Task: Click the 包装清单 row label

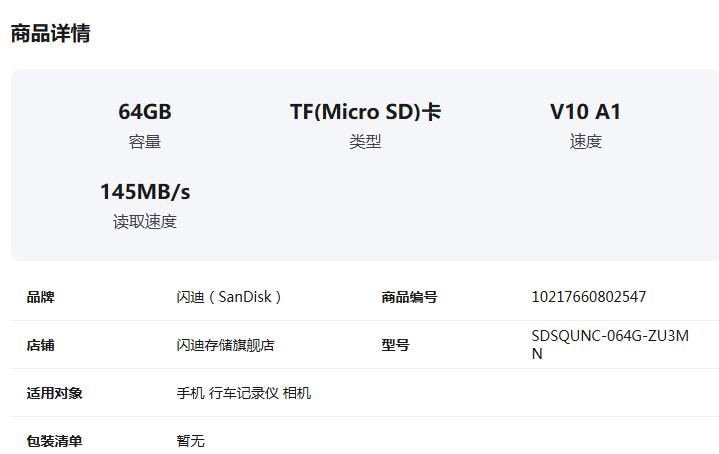Action: [55, 441]
